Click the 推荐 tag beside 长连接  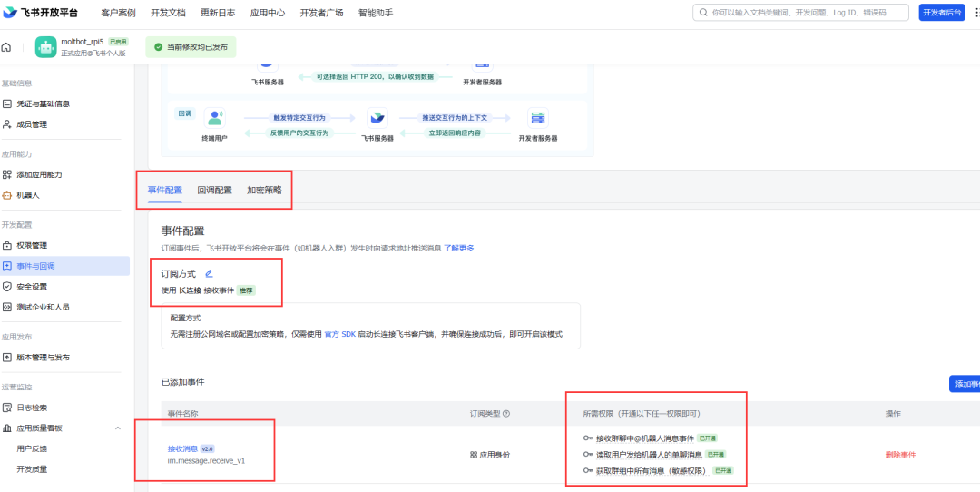coord(248,290)
